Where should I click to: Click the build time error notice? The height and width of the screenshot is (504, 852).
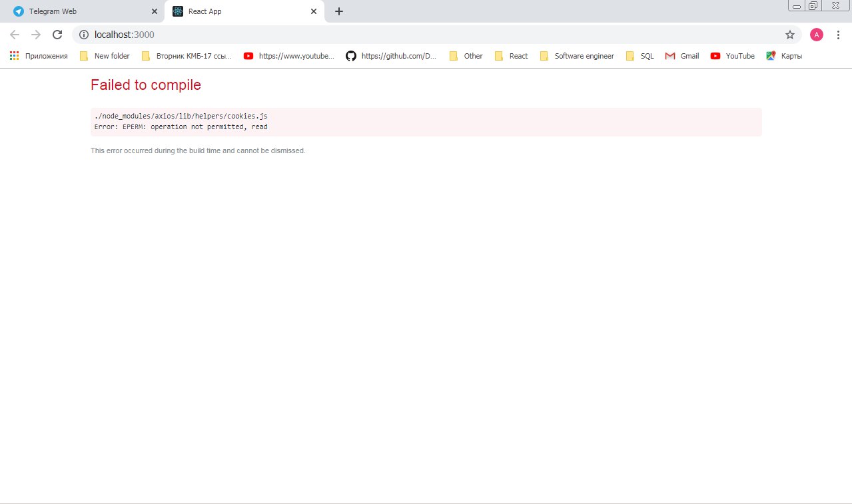pyautogui.click(x=198, y=150)
